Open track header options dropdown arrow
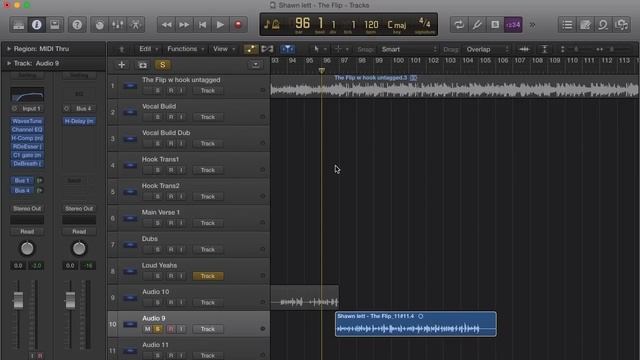This screenshot has height=360, width=640. click(256, 65)
